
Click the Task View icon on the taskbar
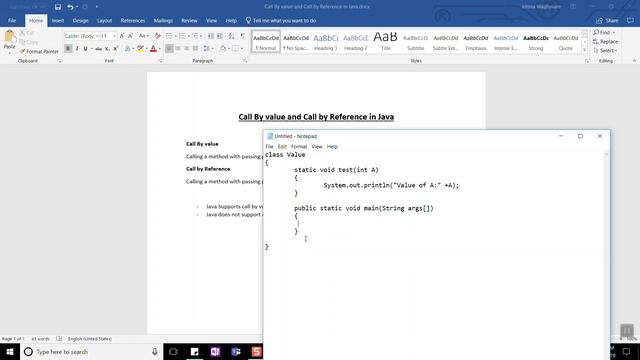(x=173, y=351)
